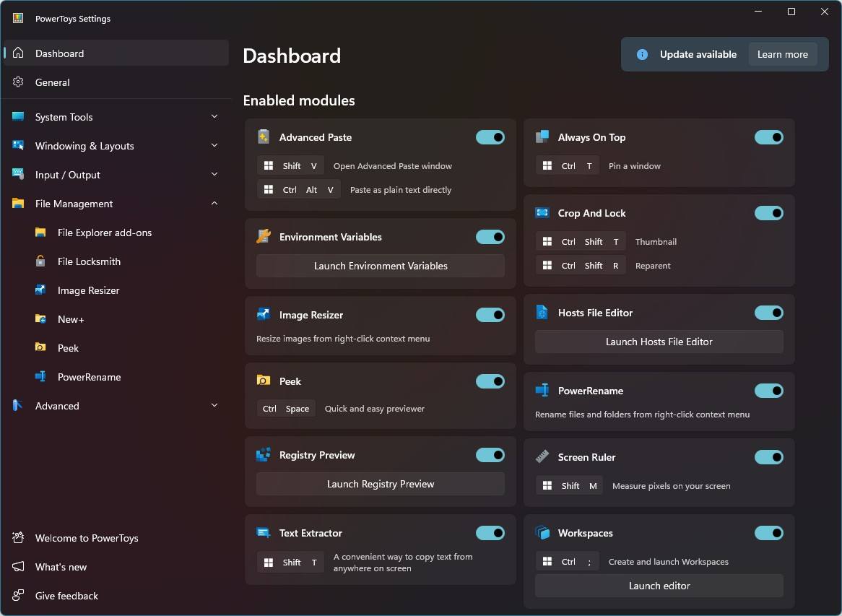The width and height of the screenshot is (842, 616).
Task: Open the General settings label
Action: click(x=53, y=82)
